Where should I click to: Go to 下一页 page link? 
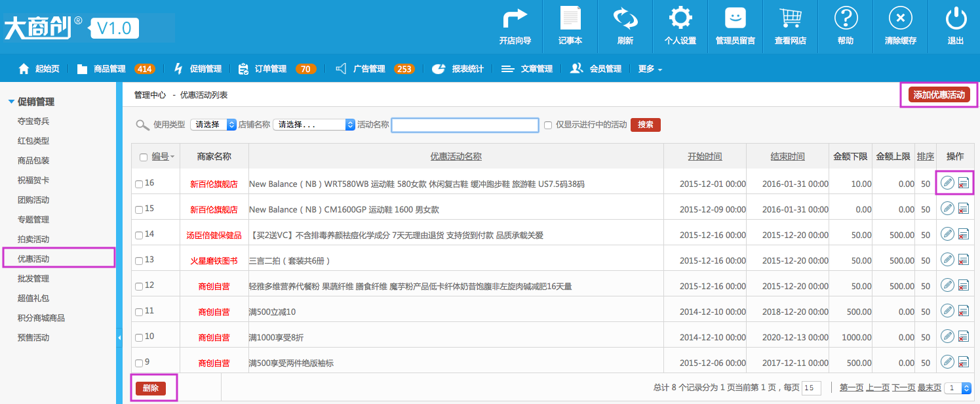[903, 388]
